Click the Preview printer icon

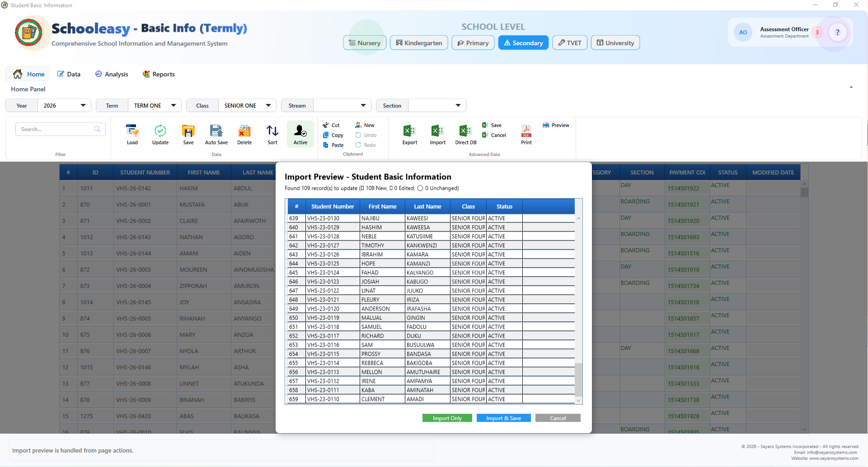556,125
